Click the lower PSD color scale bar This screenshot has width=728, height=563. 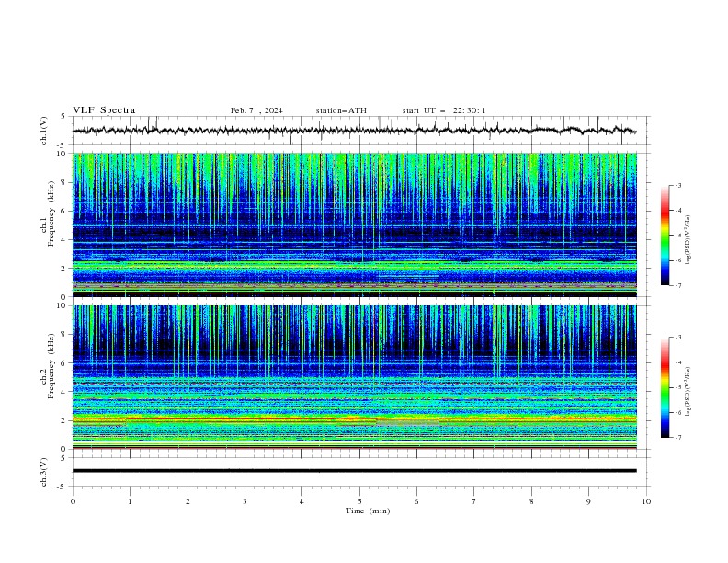tap(665, 387)
